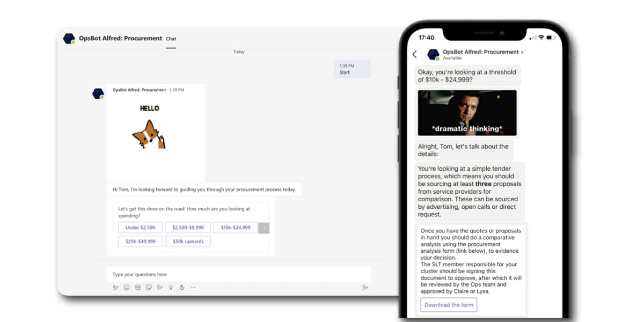Open the emoji picker in compose toolbar
644x322 pixels.
pos(127,287)
